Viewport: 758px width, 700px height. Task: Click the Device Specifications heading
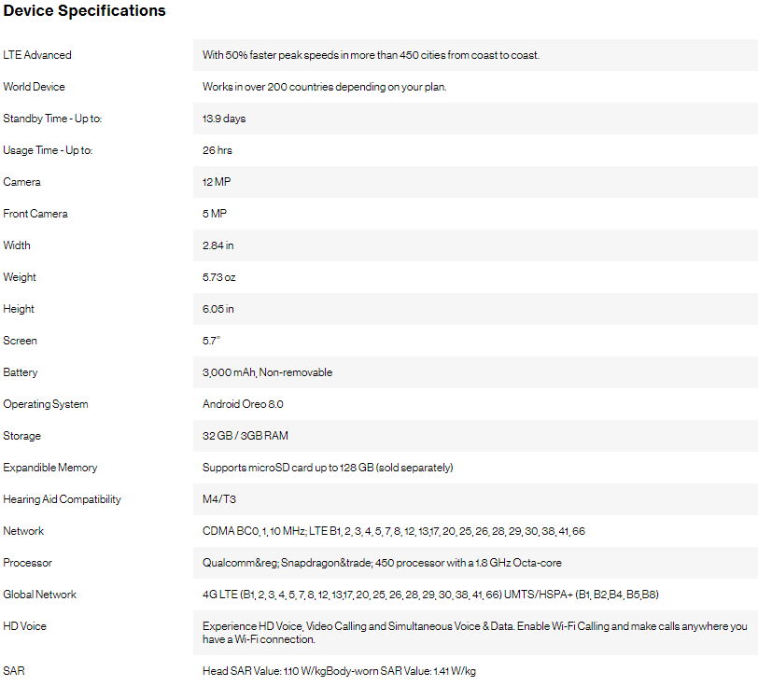[x=85, y=10]
